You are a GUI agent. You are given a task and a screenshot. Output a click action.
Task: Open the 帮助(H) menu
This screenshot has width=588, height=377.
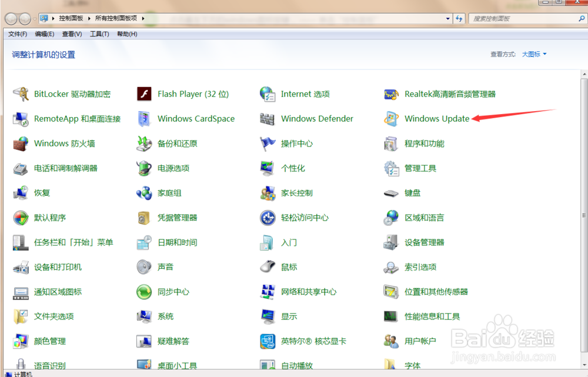click(x=127, y=34)
